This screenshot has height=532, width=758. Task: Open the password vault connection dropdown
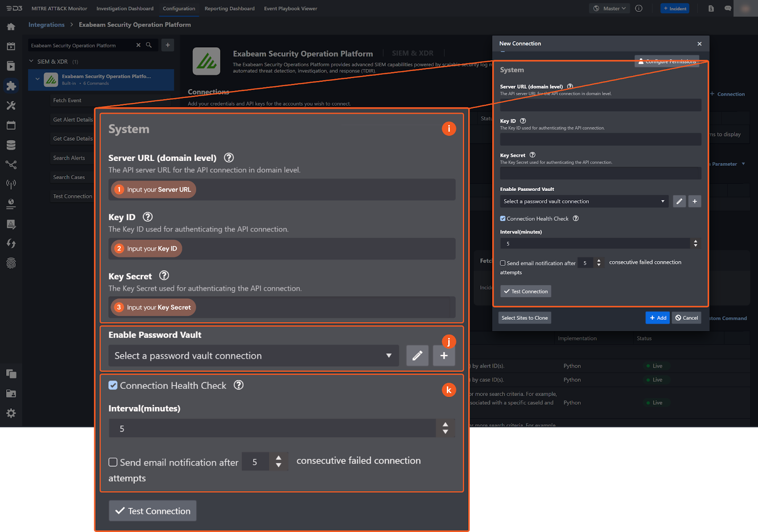tap(584, 201)
